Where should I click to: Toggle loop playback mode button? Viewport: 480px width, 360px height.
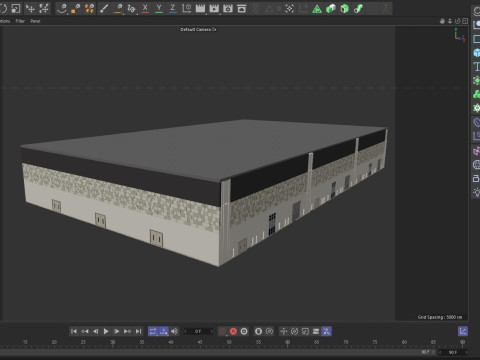(153, 331)
